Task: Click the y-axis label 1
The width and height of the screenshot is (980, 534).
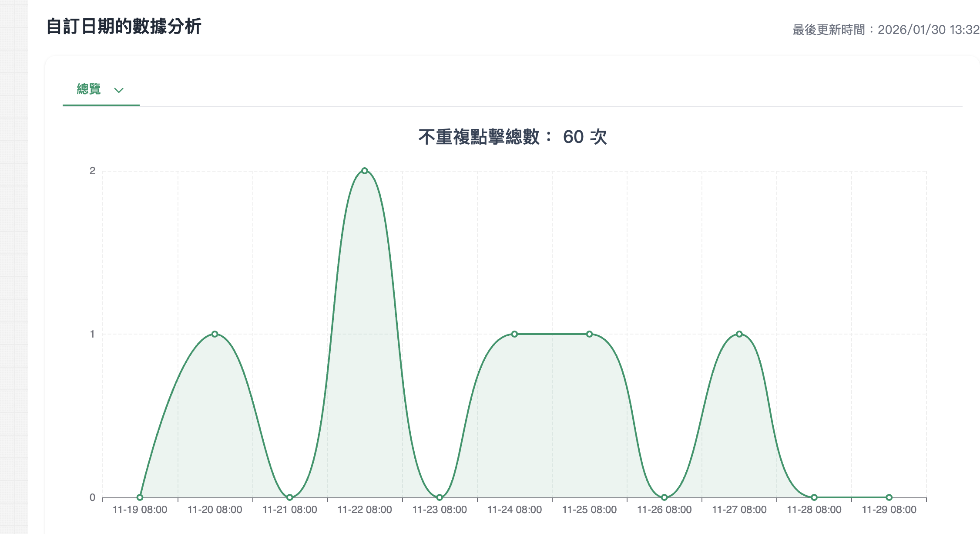Action: pyautogui.click(x=92, y=334)
